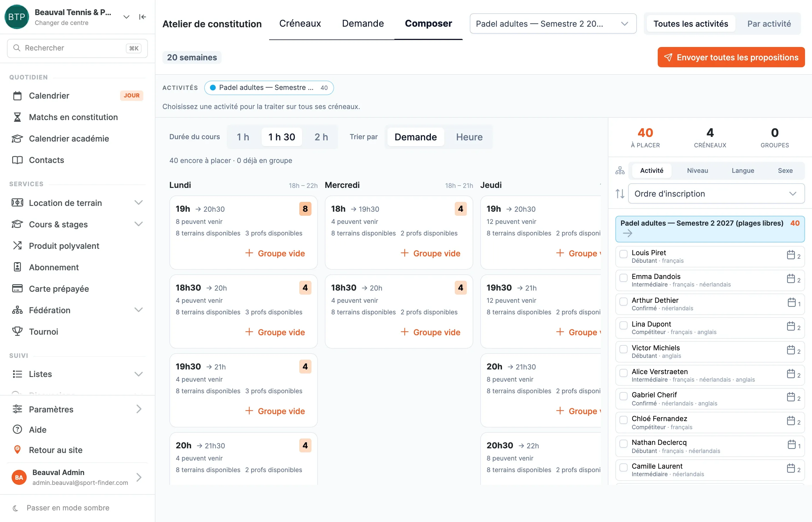812x522 pixels.
Task: Click the grouping hierarchy icon beside Activité
Action: pos(620,171)
